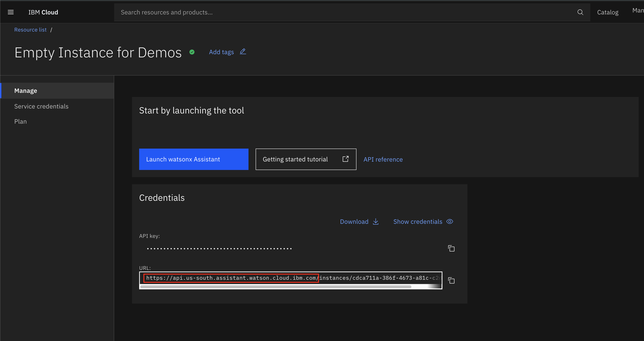Click the edit tags pencil icon
Image resolution: width=644 pixels, height=341 pixels.
[x=243, y=51]
